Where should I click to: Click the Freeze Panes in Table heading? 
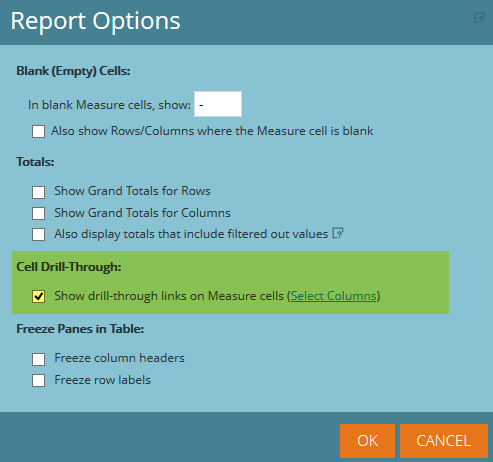tap(80, 329)
